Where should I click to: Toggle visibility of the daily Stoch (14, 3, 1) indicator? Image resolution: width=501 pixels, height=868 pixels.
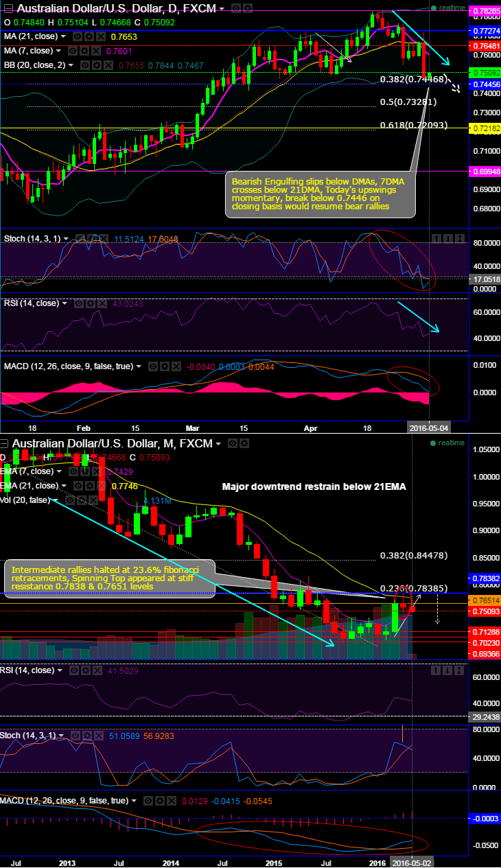click(80, 238)
